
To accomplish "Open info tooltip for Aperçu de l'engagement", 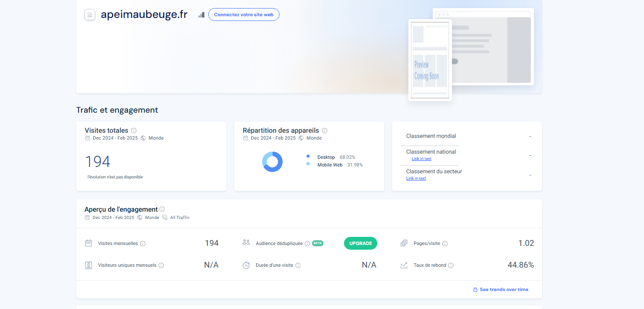I will (162, 209).
